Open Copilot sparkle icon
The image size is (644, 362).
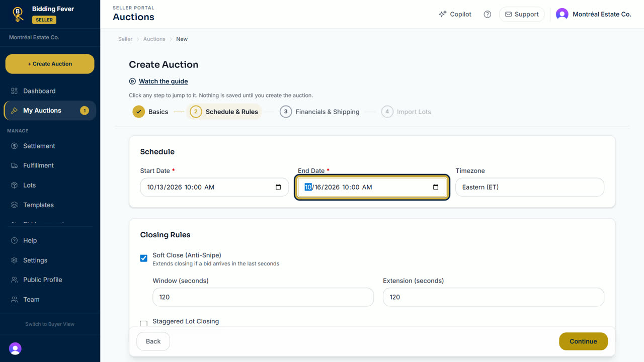coord(443,14)
